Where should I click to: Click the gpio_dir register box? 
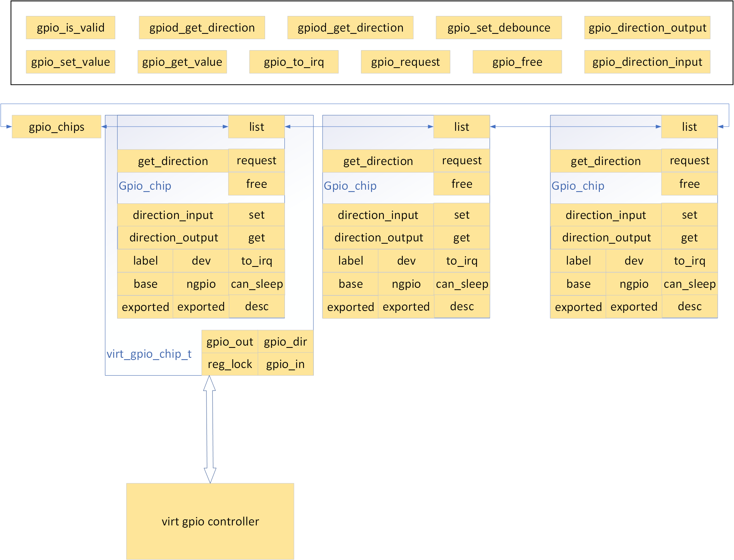click(x=285, y=341)
